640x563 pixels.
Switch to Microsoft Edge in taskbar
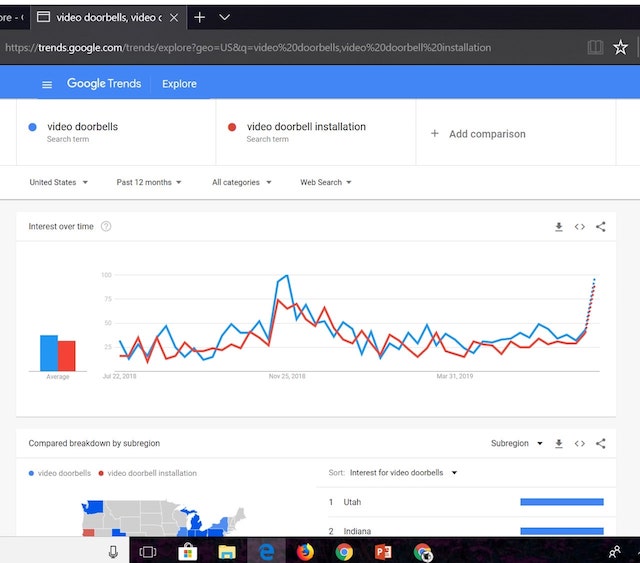click(x=267, y=552)
